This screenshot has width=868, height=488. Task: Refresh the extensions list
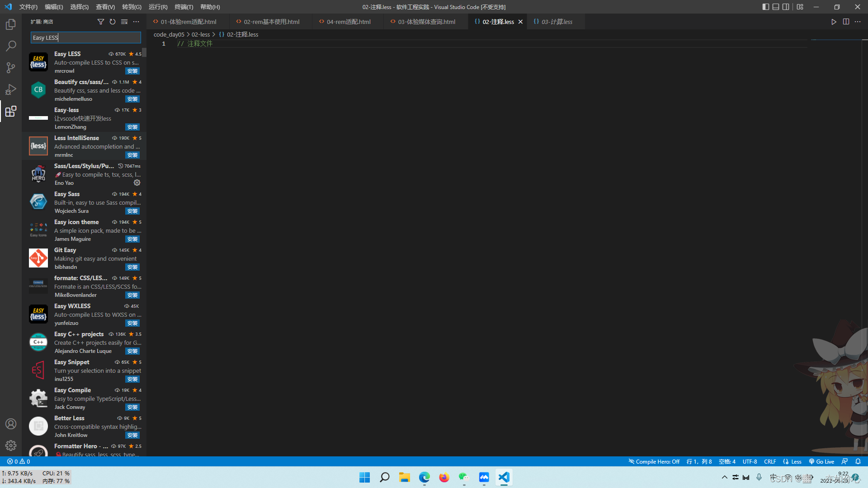(x=113, y=22)
